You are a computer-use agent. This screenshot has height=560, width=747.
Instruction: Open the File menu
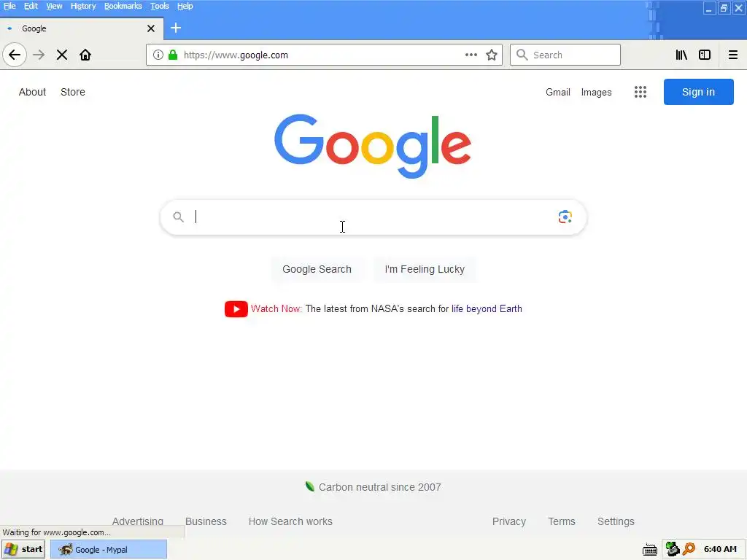9,6
